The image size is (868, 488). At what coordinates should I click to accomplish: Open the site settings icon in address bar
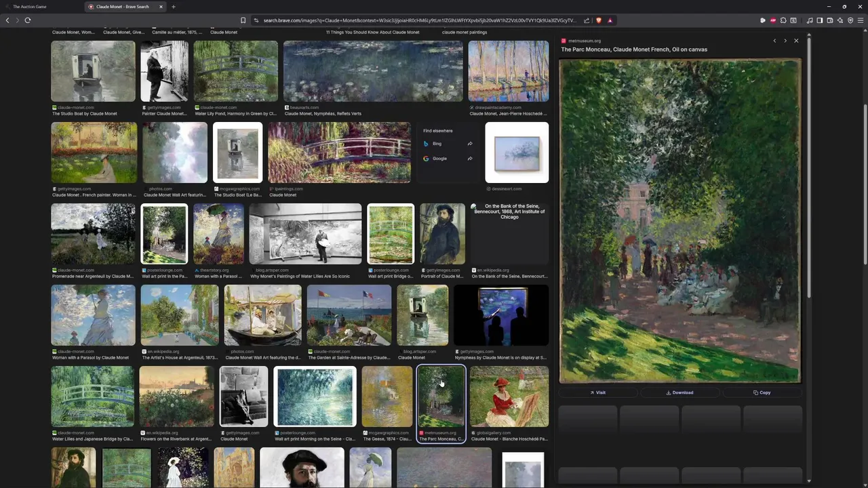click(256, 20)
